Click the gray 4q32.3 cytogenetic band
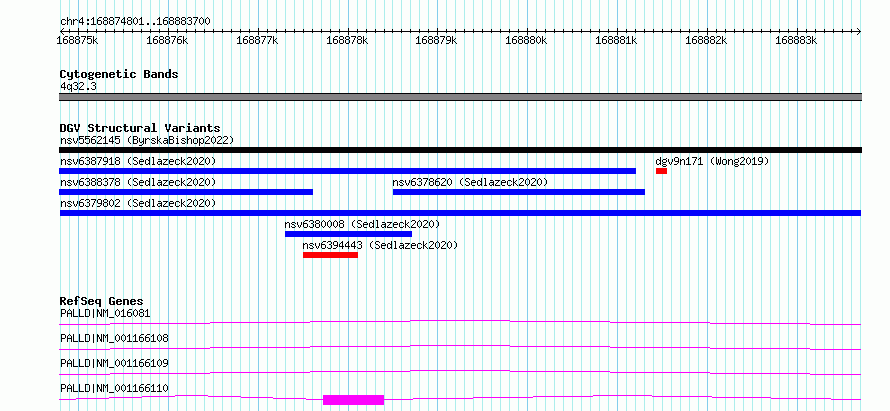Viewport: 890px width, 411px height. point(460,97)
